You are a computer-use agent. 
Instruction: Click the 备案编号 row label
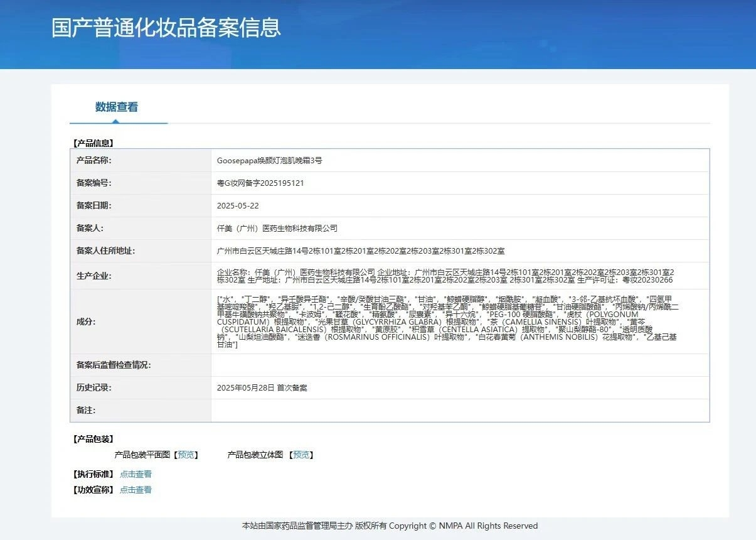tap(93, 183)
